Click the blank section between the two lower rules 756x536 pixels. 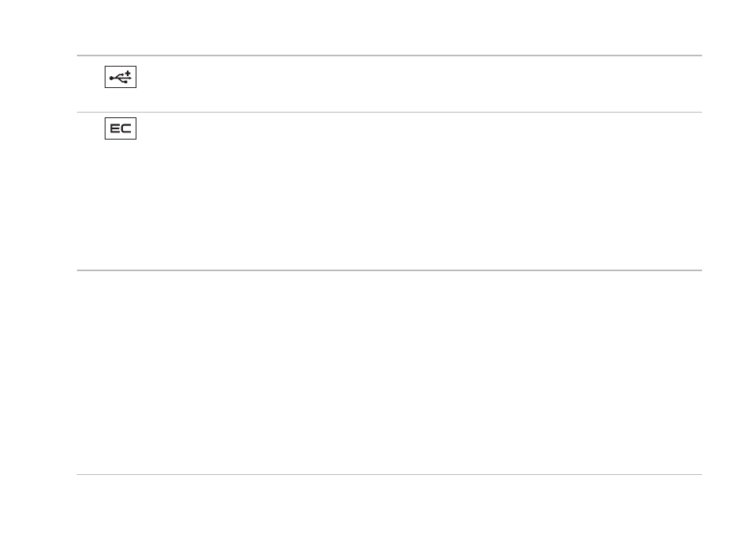[x=389, y=372]
